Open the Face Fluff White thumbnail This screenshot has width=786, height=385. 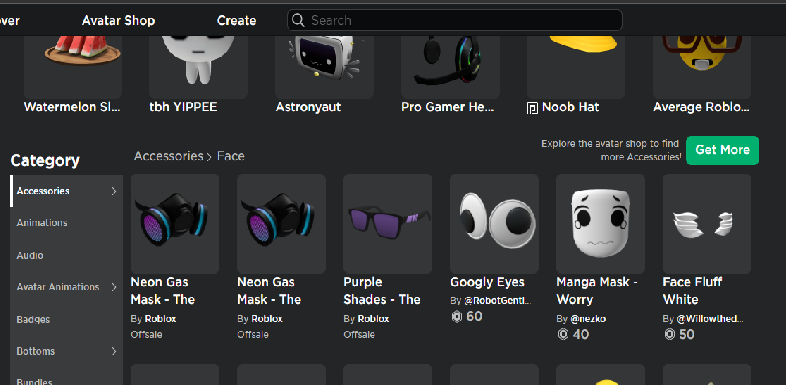coord(707,224)
